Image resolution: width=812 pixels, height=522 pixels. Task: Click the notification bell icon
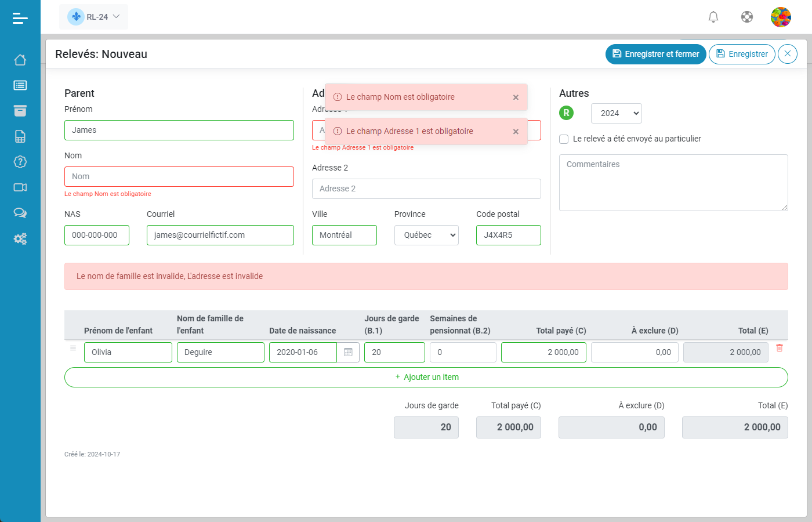pos(713,17)
